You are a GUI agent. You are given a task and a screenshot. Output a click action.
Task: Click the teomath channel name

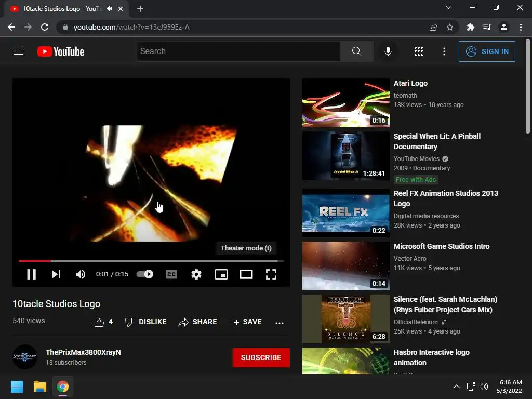405,96
